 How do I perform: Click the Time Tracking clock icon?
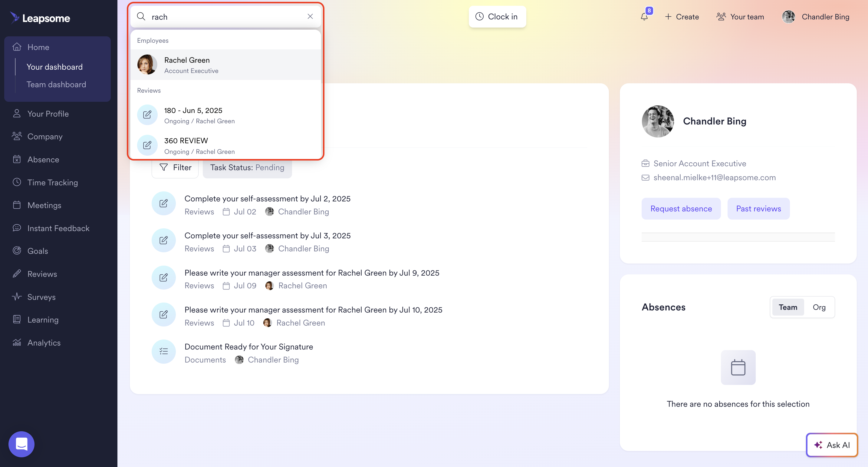[17, 182]
